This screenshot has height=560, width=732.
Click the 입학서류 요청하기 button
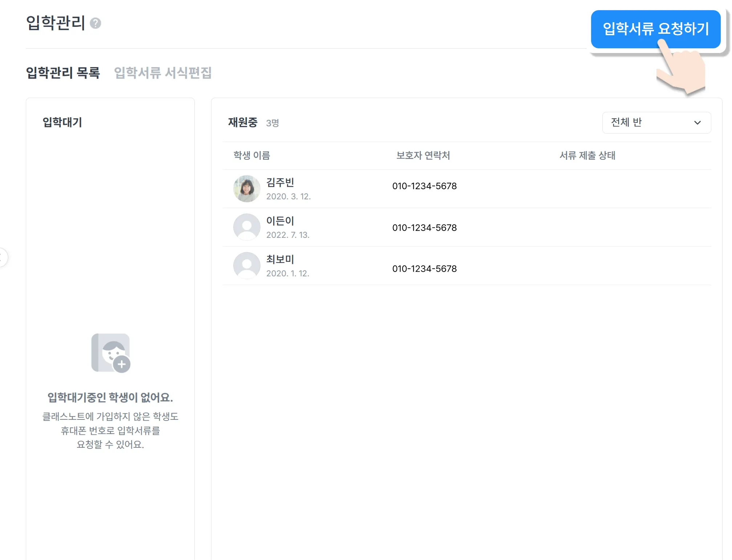tap(655, 29)
